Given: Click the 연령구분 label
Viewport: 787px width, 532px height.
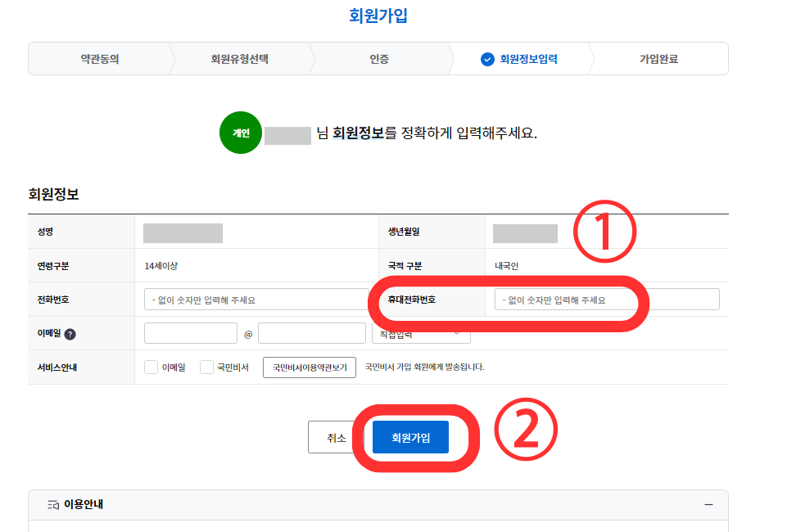Looking at the screenshot, I should (x=53, y=266).
